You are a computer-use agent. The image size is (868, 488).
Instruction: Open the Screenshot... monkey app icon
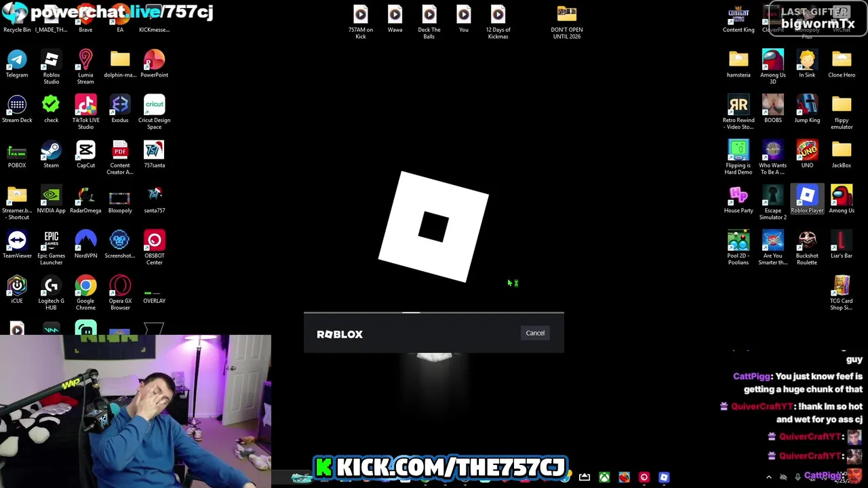120,244
